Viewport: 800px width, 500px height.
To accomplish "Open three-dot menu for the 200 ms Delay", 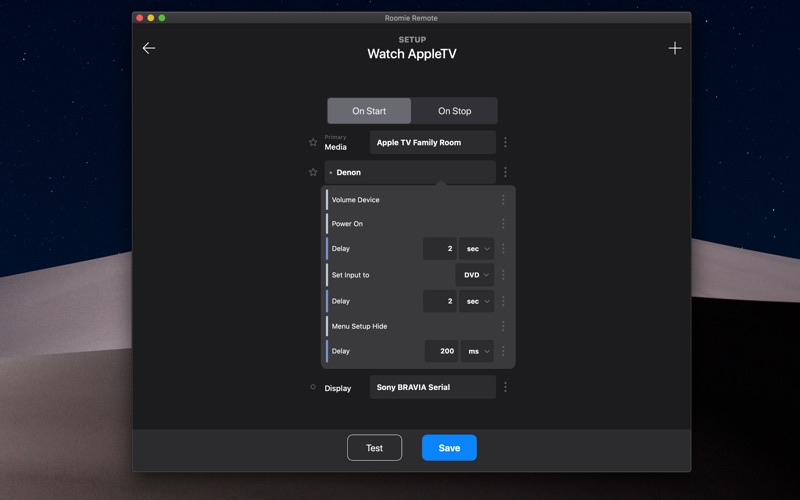I will pos(503,351).
